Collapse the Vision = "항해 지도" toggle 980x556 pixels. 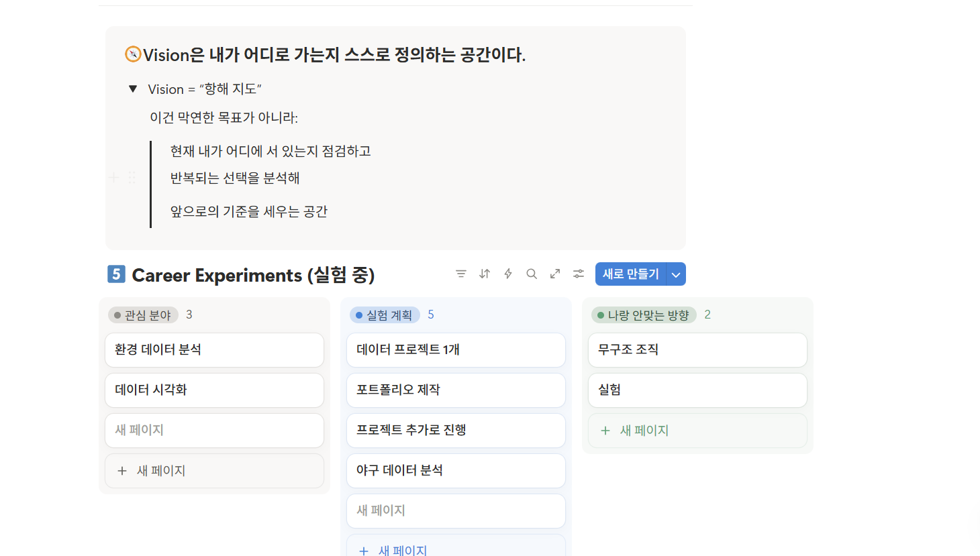click(133, 89)
